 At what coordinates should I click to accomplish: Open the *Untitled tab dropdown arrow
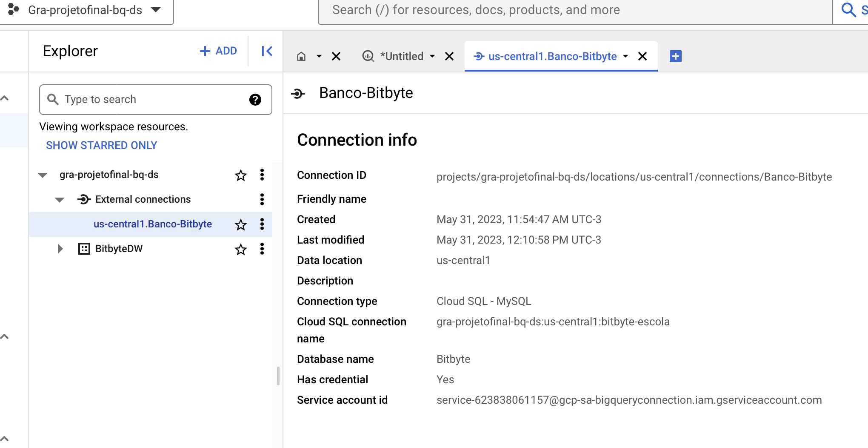[432, 56]
